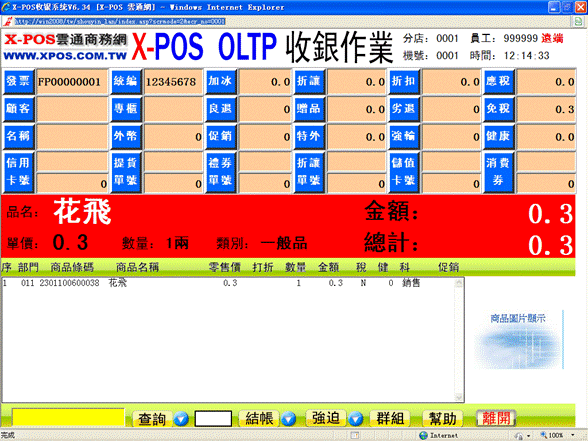Click the 商品圖片顯示 product image thumbnail
Screen dimensions: 588x441
[x=518, y=339]
